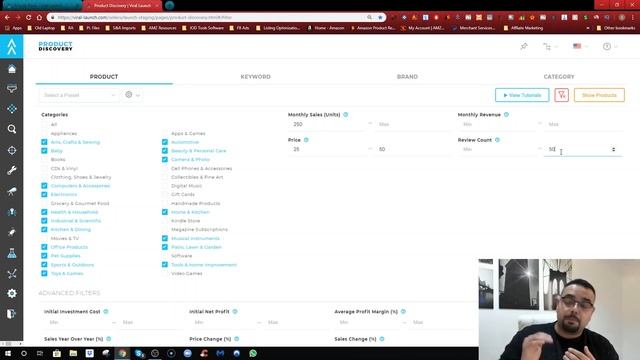Screen dimensions: 640x360
Task: Open Affiliate Marketing bookmark
Action: pyautogui.click(x=523, y=28)
